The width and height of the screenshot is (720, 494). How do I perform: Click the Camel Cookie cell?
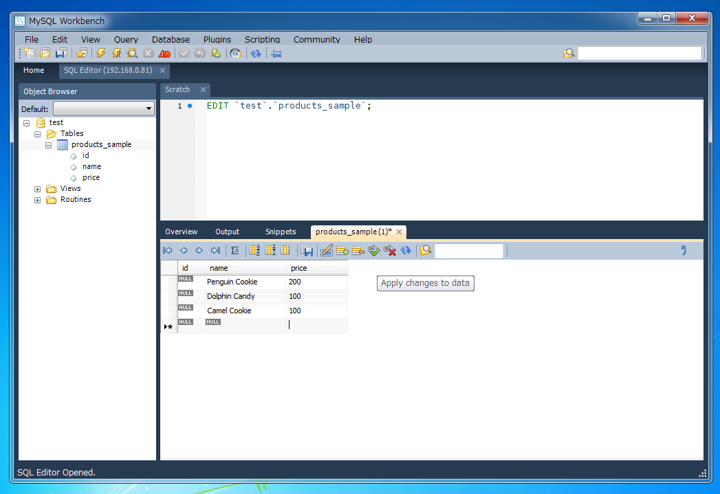click(245, 311)
